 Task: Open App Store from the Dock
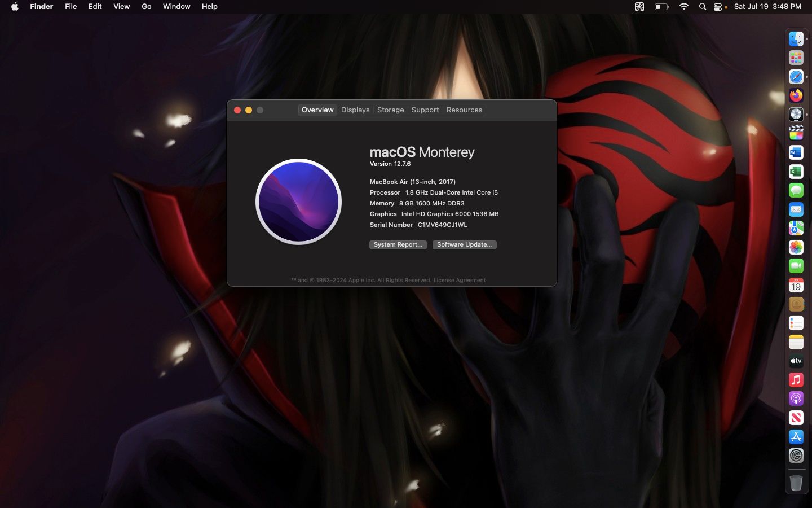point(796,436)
